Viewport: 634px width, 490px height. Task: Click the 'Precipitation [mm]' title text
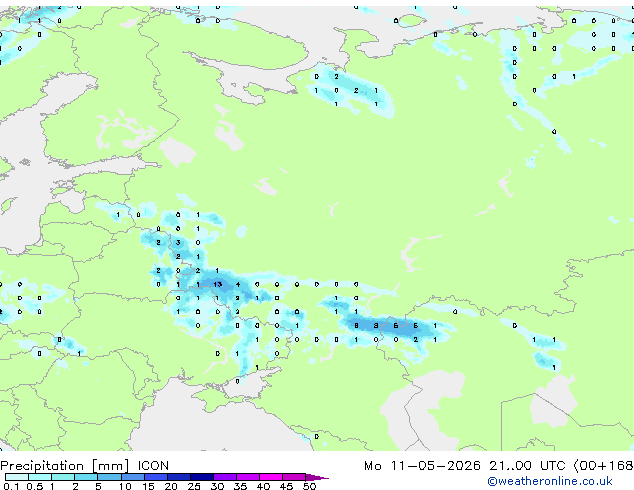(65, 466)
